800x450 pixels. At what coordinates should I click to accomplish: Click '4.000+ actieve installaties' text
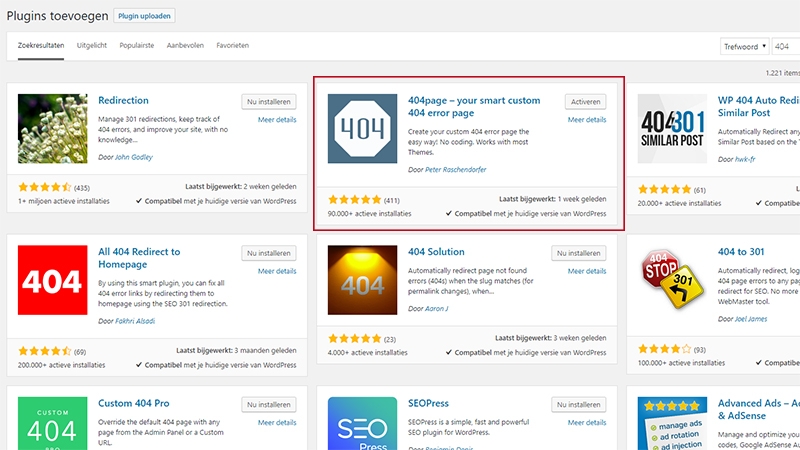(x=368, y=353)
